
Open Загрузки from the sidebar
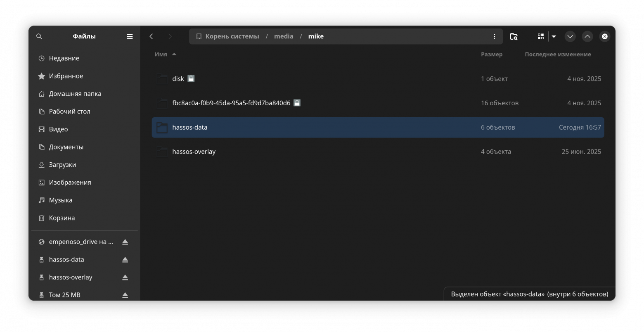click(x=62, y=164)
